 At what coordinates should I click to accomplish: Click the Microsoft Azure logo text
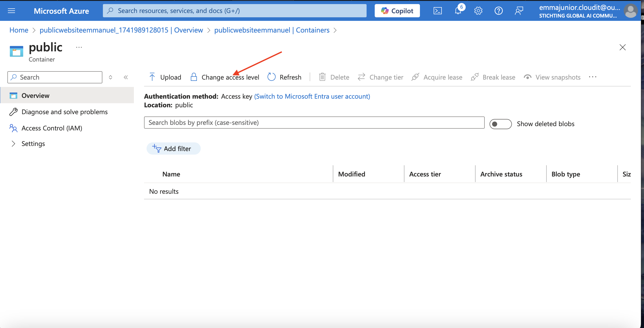point(61,11)
